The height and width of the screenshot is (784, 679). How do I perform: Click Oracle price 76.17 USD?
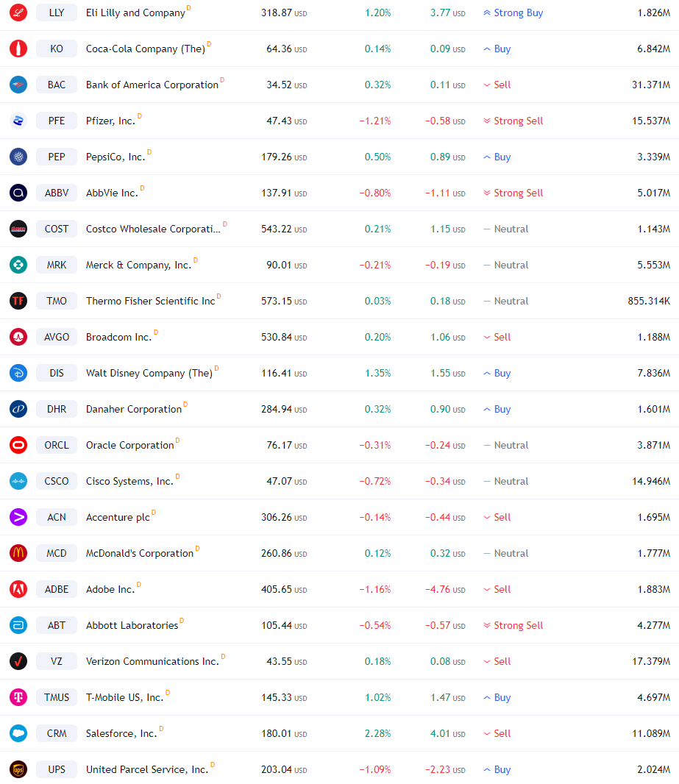[x=286, y=445]
